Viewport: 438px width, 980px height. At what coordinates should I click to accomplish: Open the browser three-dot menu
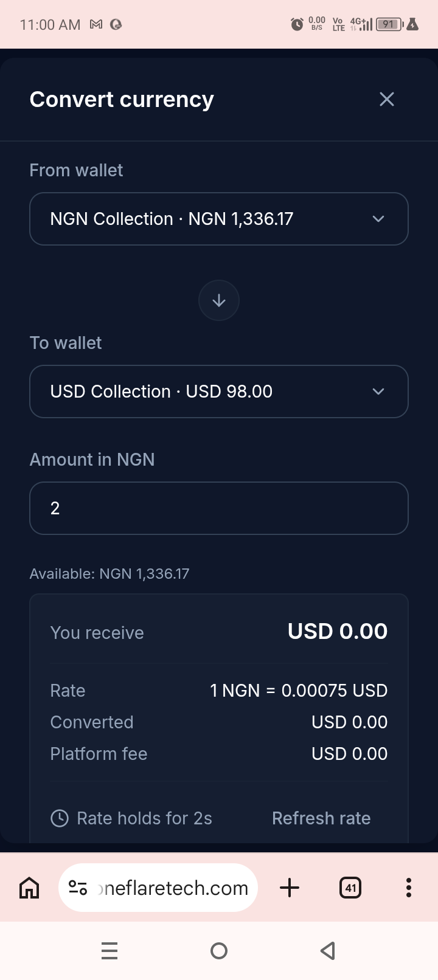click(x=409, y=888)
